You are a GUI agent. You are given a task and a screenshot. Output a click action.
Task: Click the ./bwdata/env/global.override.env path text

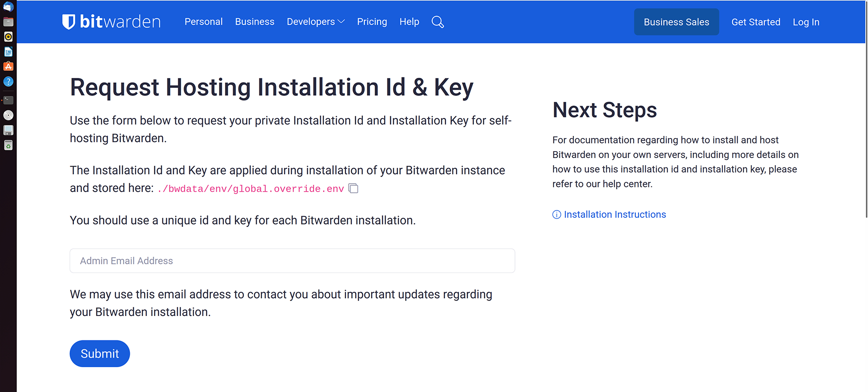pos(251,189)
